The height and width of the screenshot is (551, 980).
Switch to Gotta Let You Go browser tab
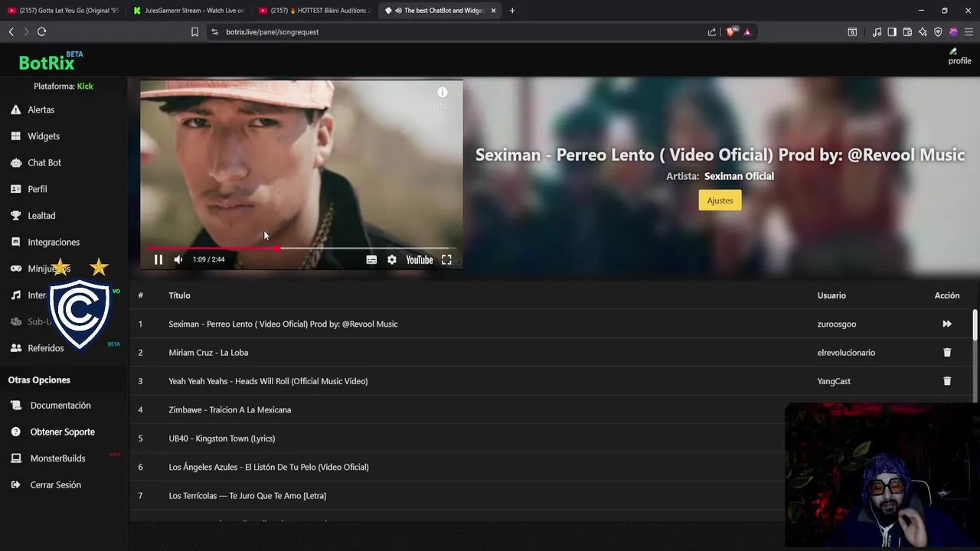(x=64, y=11)
